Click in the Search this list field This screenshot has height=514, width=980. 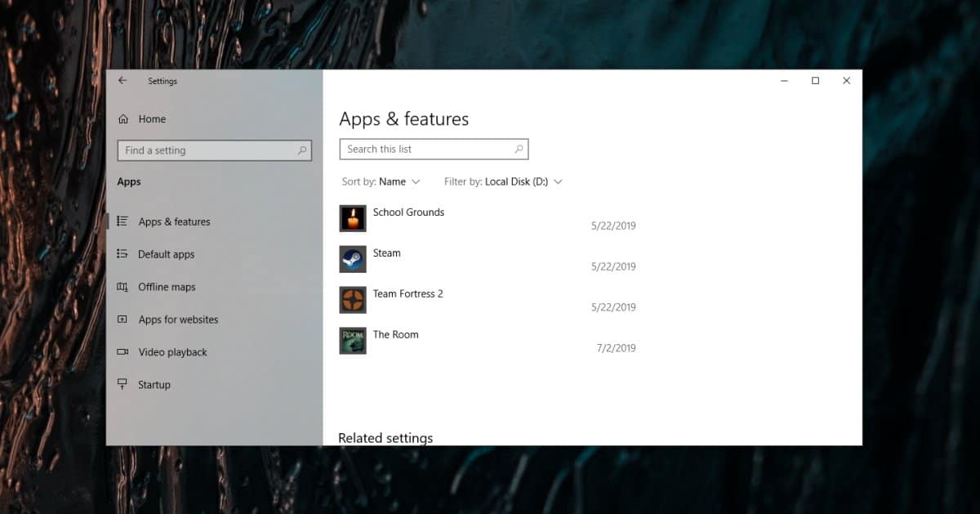425,150
